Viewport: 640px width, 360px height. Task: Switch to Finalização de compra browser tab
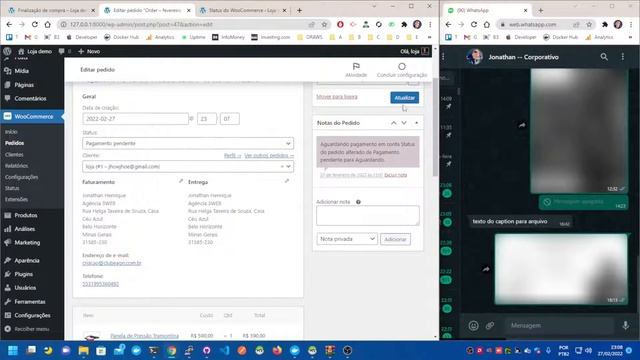(51, 10)
